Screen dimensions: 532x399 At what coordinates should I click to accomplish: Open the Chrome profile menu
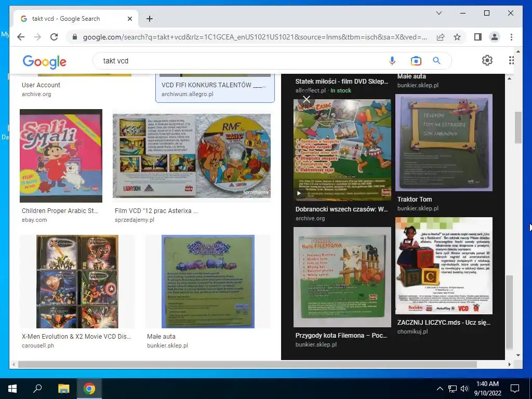click(x=495, y=37)
